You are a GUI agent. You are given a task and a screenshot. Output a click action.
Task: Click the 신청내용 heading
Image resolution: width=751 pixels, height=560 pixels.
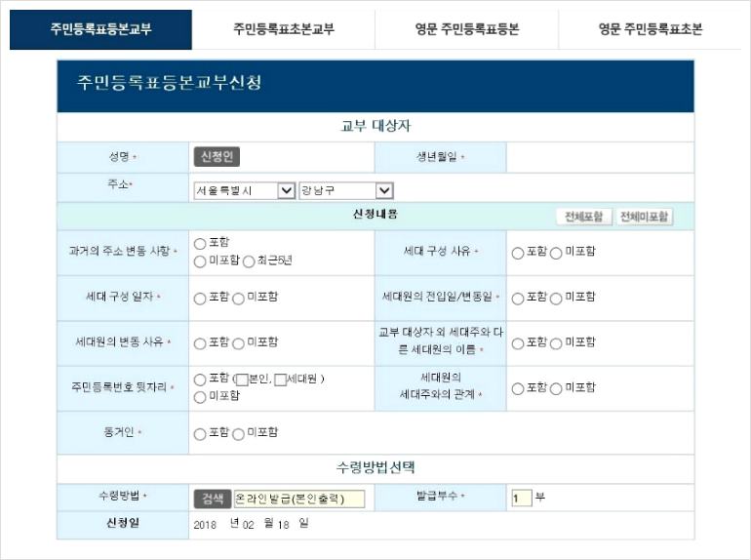tap(375, 214)
